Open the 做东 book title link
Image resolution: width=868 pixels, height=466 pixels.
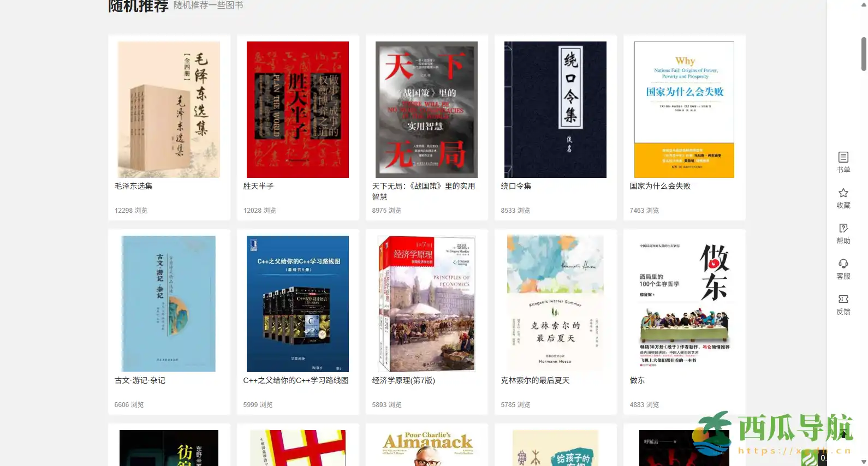(x=637, y=380)
